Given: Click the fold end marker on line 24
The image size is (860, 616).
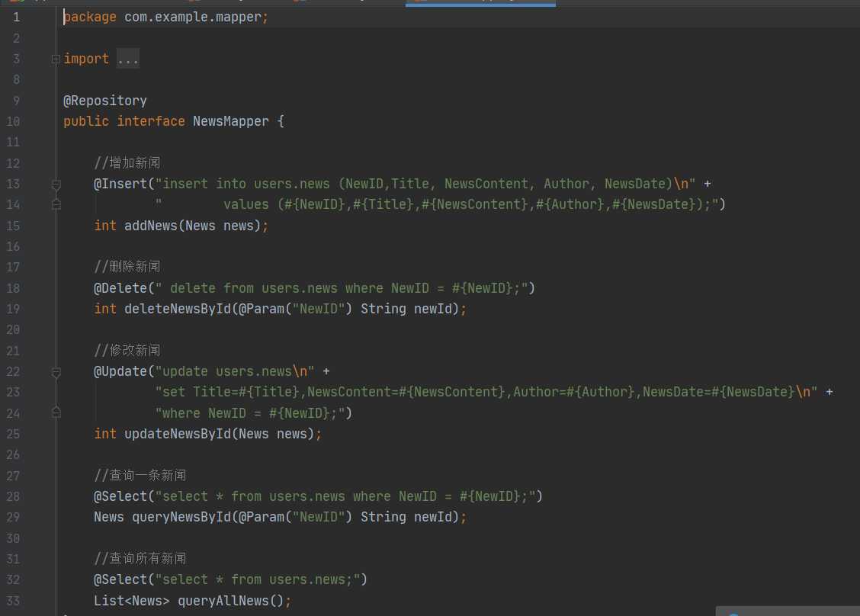Looking at the screenshot, I should (56, 412).
